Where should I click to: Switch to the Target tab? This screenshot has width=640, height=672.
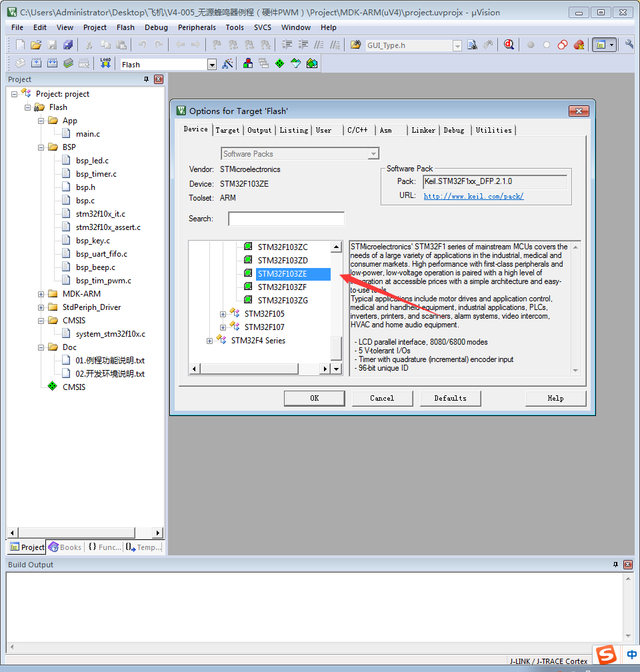pos(227,130)
